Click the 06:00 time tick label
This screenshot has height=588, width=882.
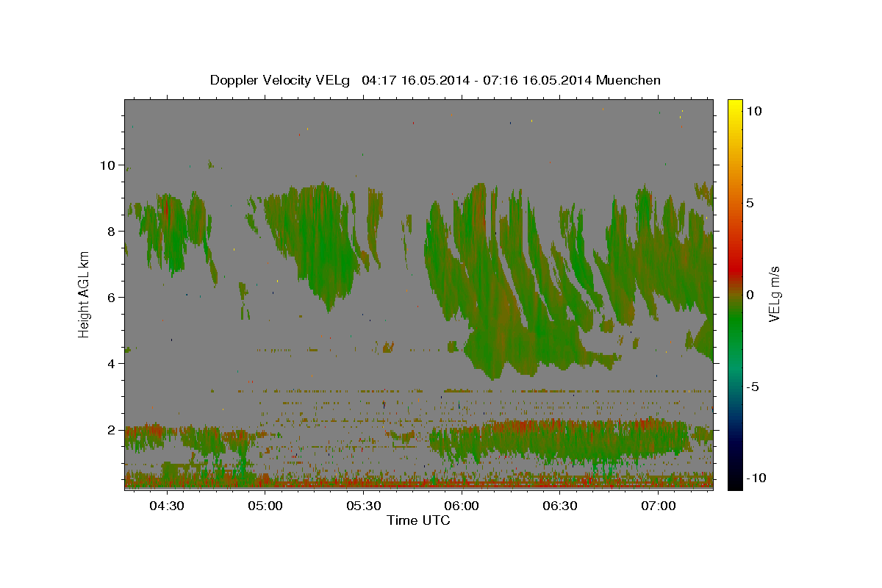coord(462,506)
